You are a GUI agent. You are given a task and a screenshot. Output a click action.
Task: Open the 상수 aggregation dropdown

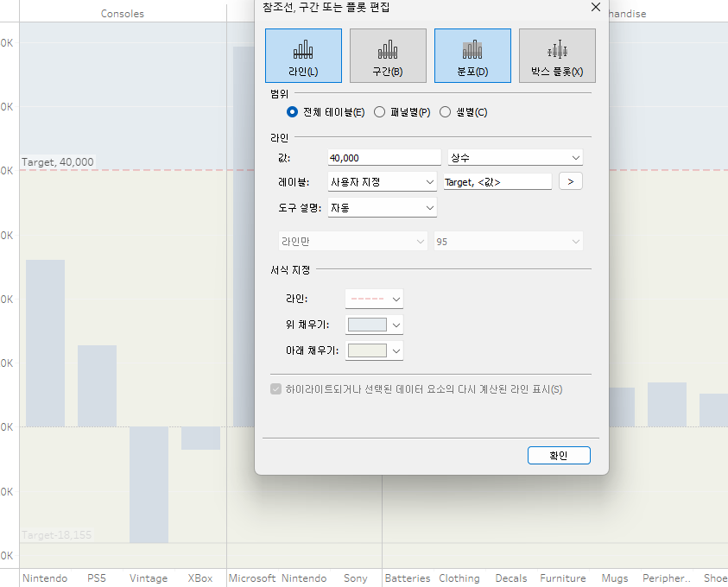coord(515,158)
